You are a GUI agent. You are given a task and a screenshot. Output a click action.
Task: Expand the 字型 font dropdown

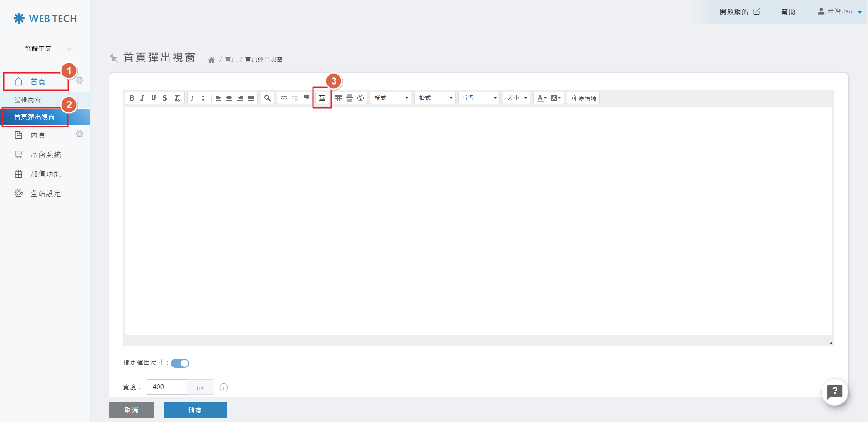479,98
